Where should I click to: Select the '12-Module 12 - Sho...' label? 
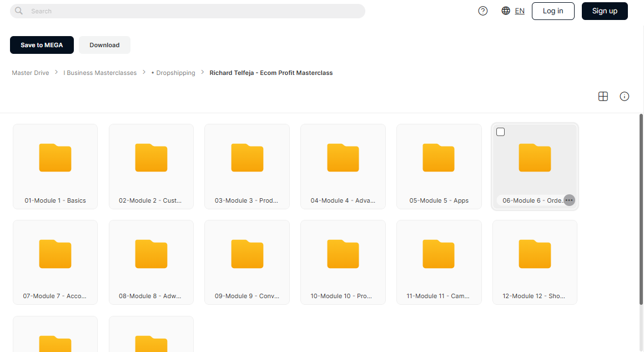coord(534,296)
